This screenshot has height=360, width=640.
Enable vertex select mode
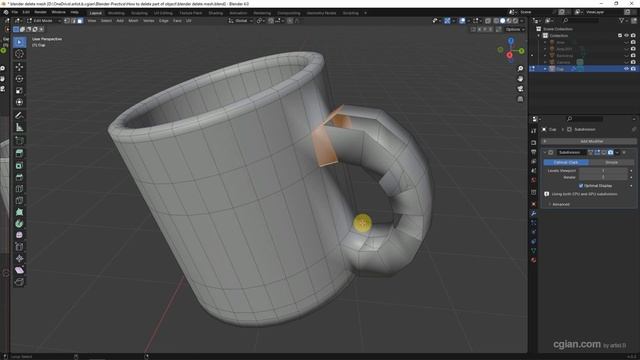(67, 20)
